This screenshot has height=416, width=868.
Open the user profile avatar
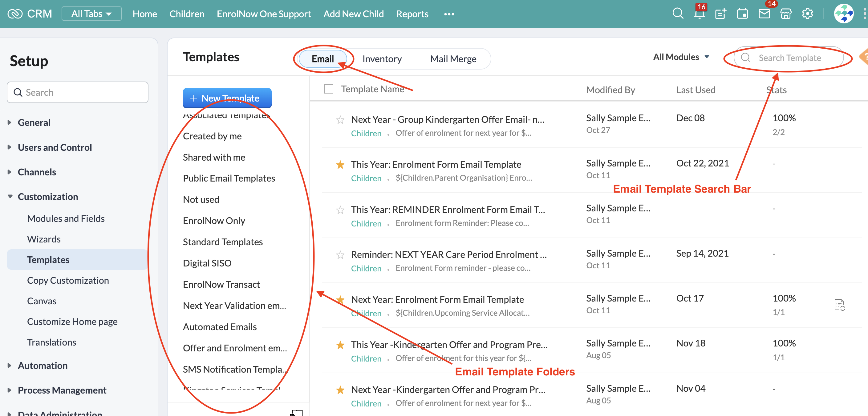pyautogui.click(x=843, y=14)
